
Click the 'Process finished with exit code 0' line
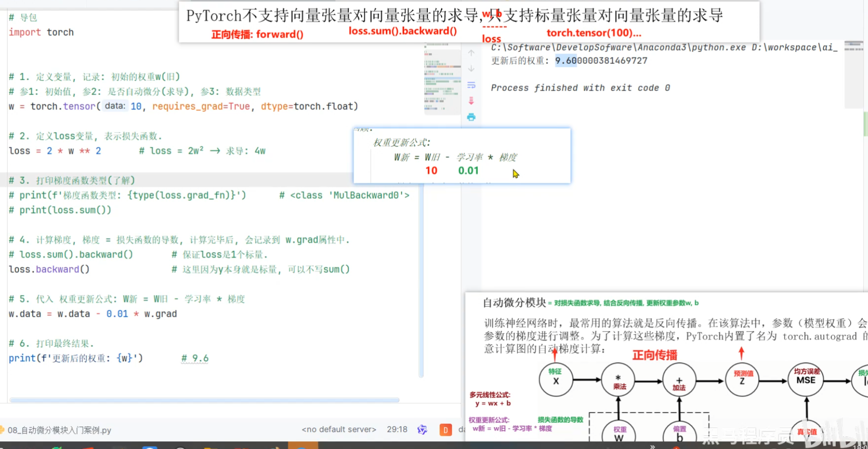click(x=580, y=88)
